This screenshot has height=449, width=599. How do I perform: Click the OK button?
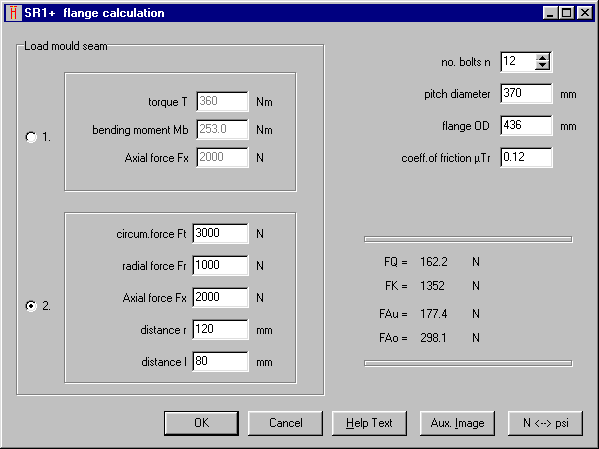click(x=201, y=423)
